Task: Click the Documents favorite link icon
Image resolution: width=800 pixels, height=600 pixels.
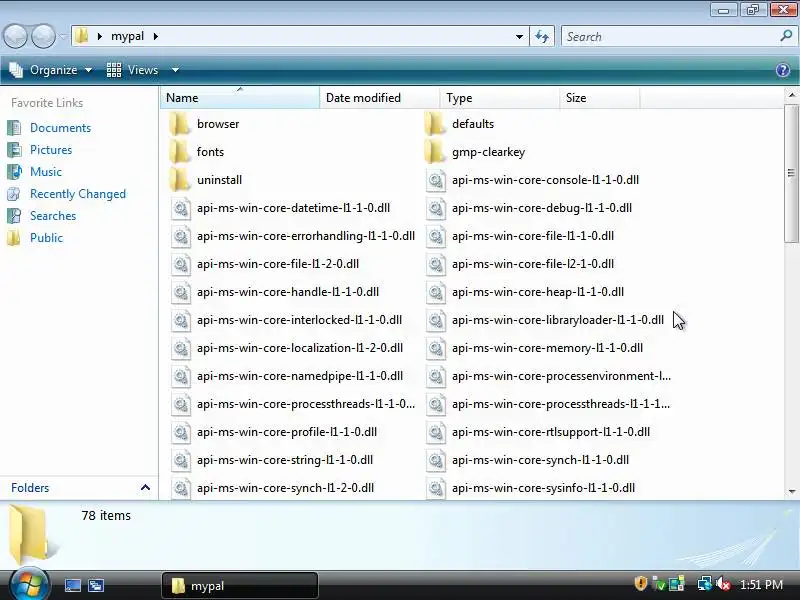Action: pos(14,128)
